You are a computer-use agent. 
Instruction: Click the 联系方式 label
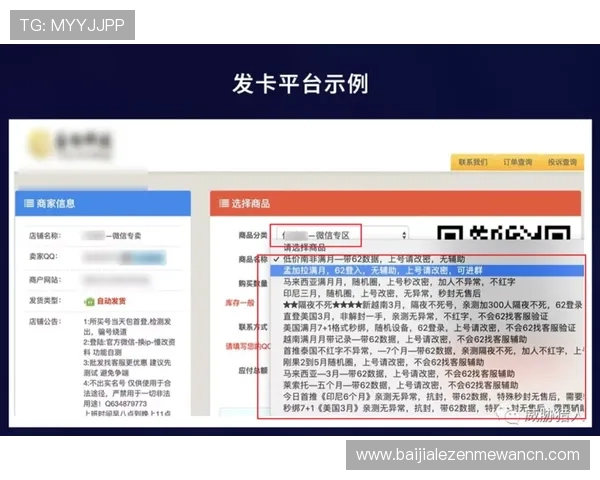tap(253, 327)
